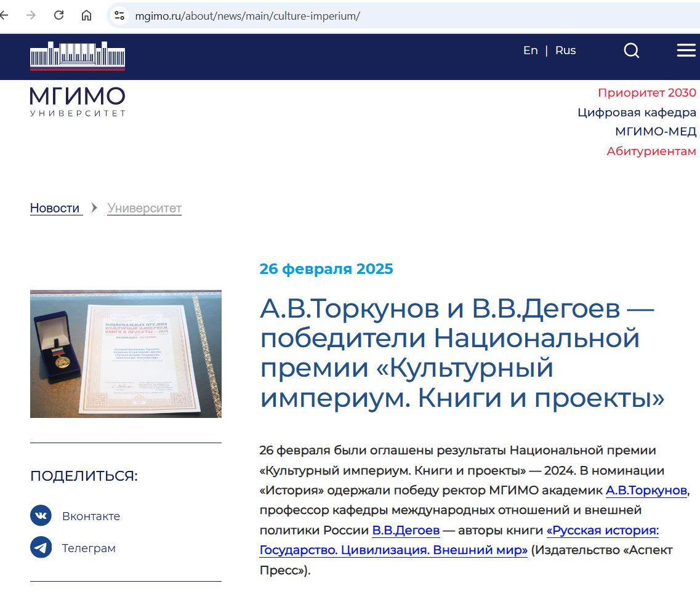700x594 pixels.
Task: Share via the Vkontakte round icon
Action: pyautogui.click(x=41, y=516)
